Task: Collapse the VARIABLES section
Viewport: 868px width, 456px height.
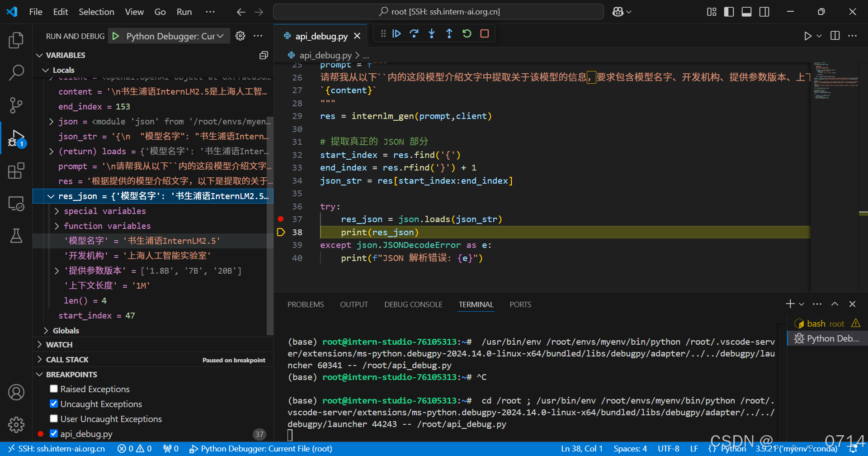Action: 40,55
